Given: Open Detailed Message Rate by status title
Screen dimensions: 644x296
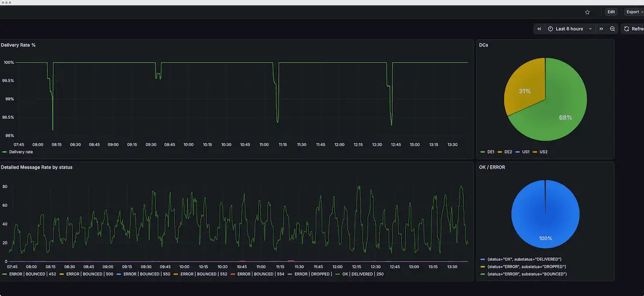Looking at the screenshot, I should [37, 167].
